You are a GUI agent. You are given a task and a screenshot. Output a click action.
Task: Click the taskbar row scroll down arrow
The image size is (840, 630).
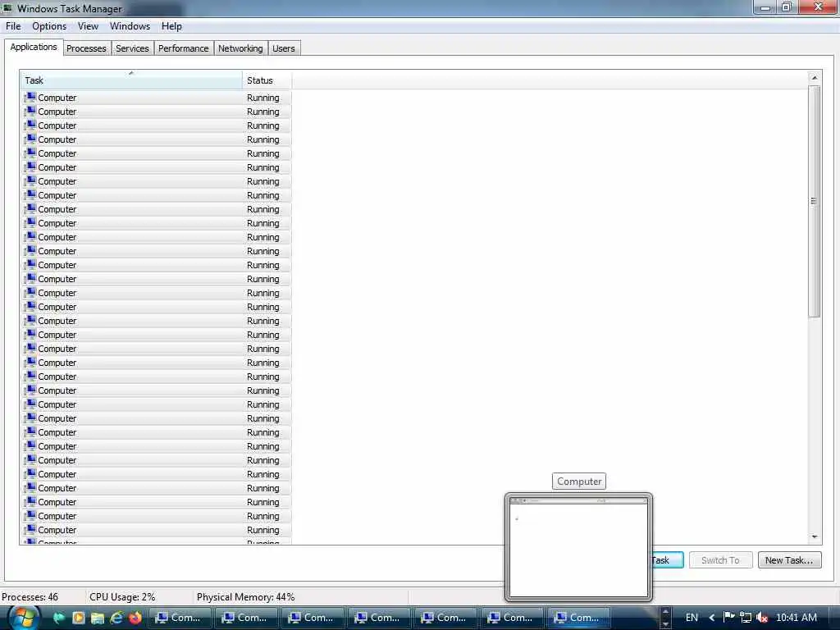pos(665,623)
